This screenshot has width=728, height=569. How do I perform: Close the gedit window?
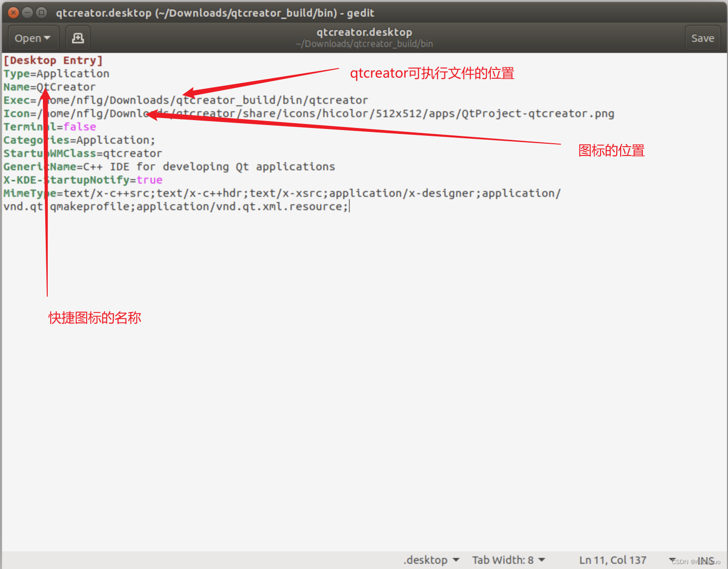click(x=14, y=13)
